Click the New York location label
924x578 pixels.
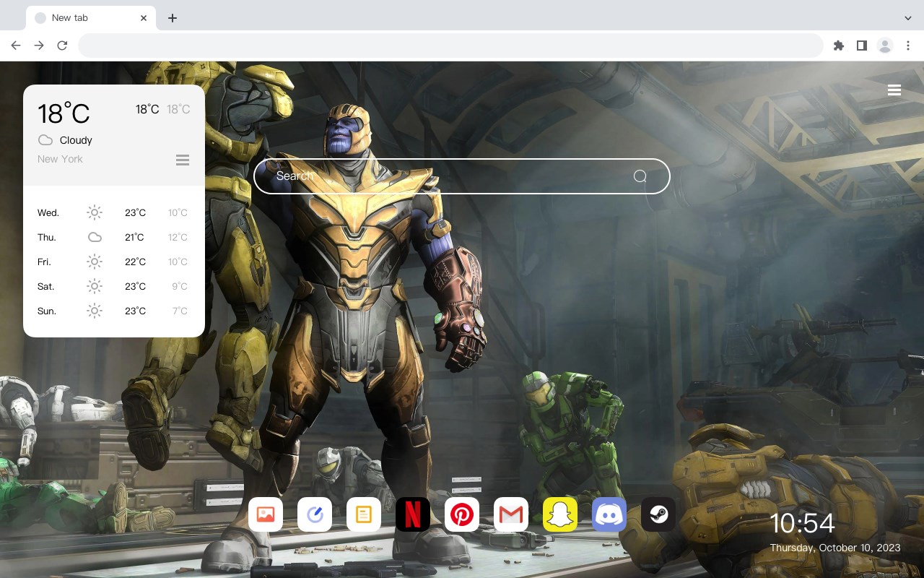(x=60, y=159)
